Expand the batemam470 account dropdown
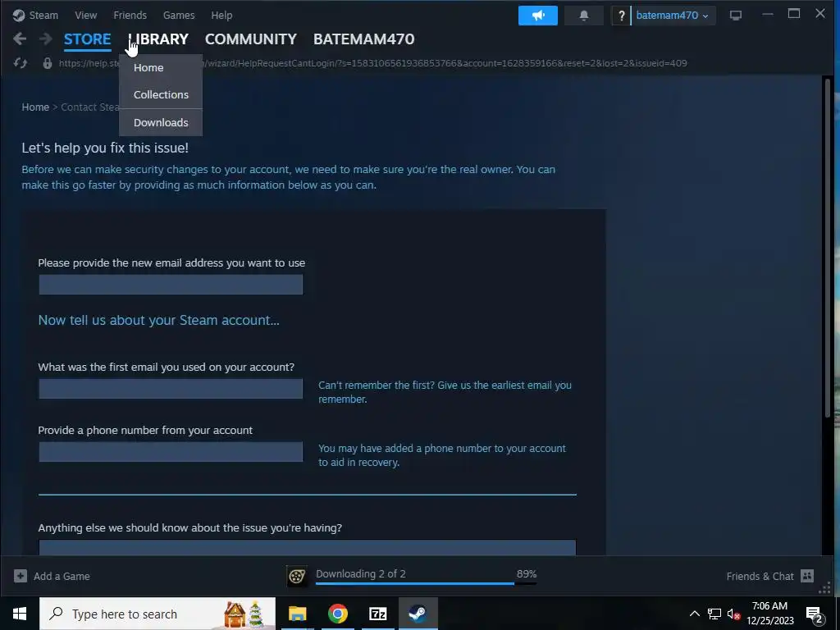The image size is (840, 630). (673, 16)
